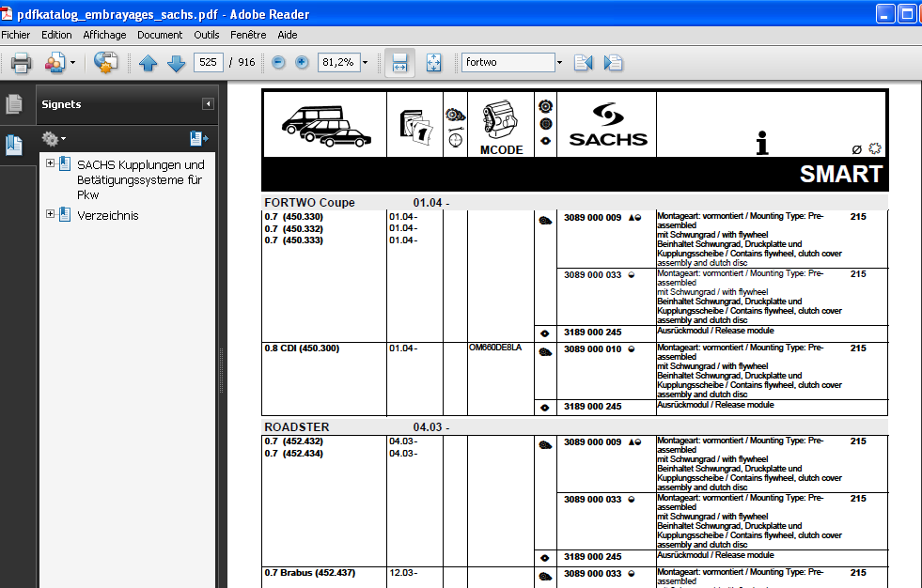Image resolution: width=922 pixels, height=588 pixels.
Task: Open the zoom level dropdown arrow
Action: click(x=366, y=62)
